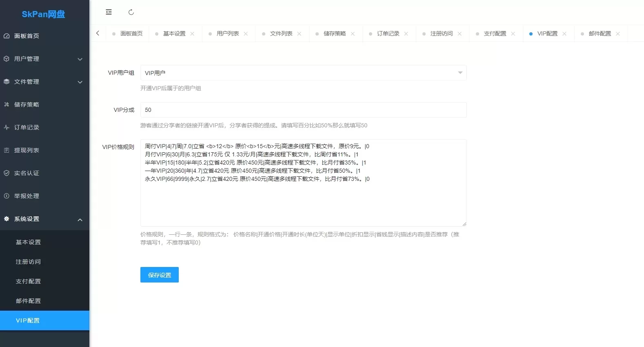This screenshot has height=347, width=644.
Task: Switch to the 支付配置 tab
Action: (495, 33)
